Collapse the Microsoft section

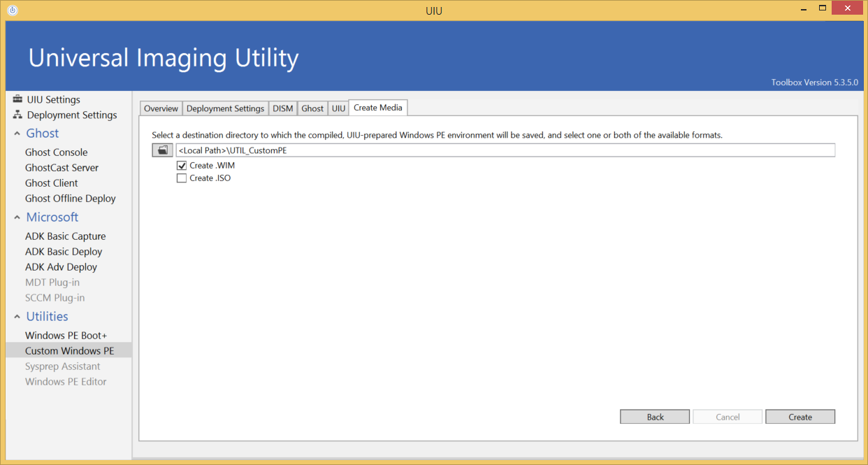(17, 217)
